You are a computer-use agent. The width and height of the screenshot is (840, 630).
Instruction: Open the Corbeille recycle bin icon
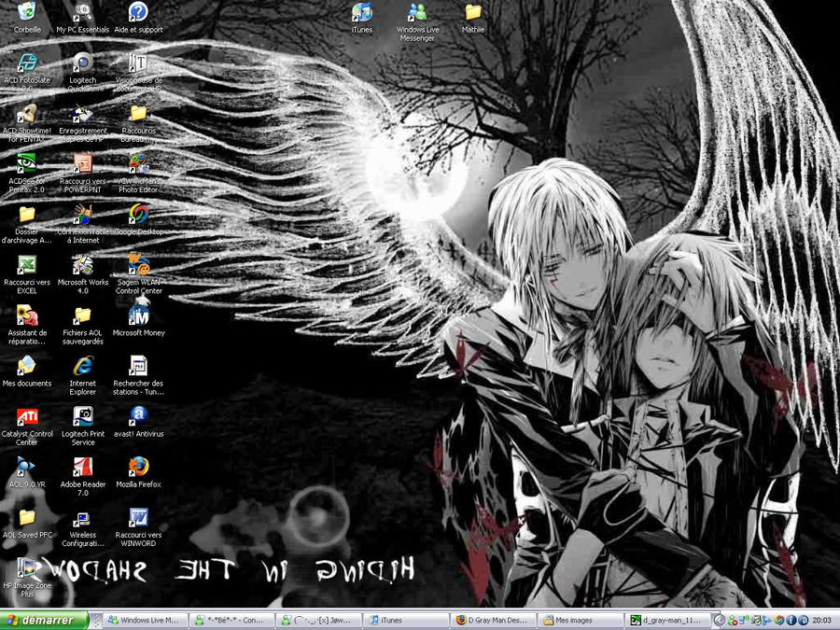pos(27,17)
